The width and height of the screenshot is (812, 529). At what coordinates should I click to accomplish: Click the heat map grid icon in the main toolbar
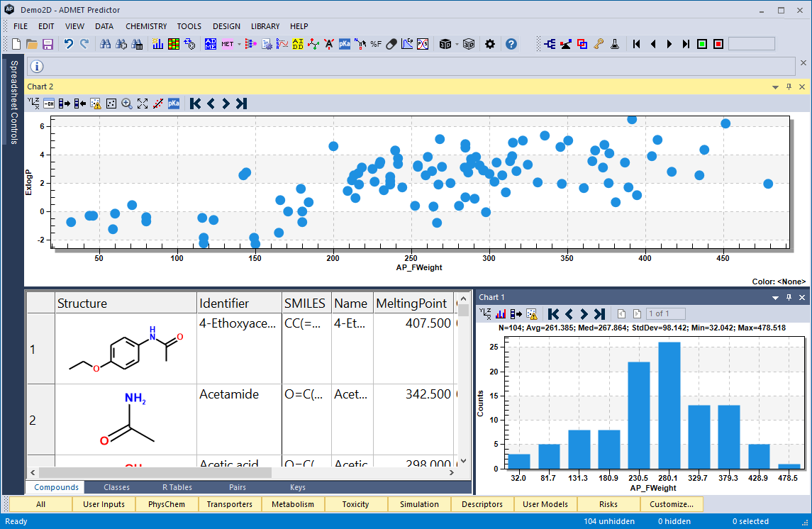(174, 45)
